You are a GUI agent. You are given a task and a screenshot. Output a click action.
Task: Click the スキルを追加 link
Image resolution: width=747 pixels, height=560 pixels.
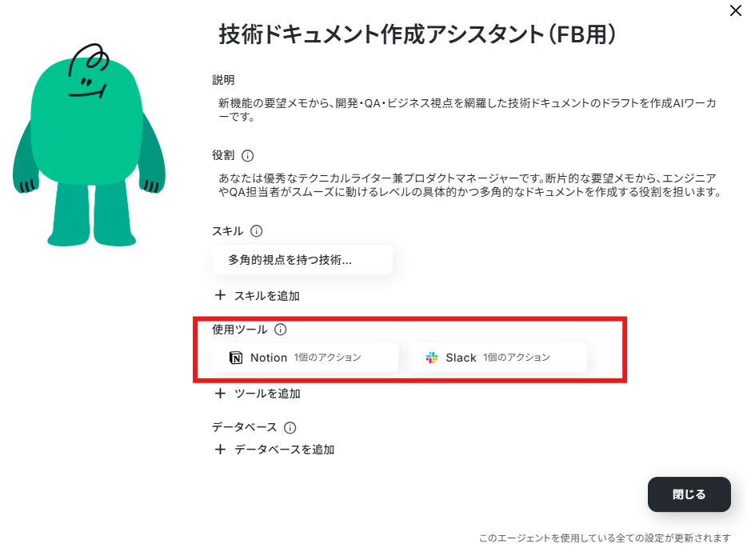pos(267,296)
